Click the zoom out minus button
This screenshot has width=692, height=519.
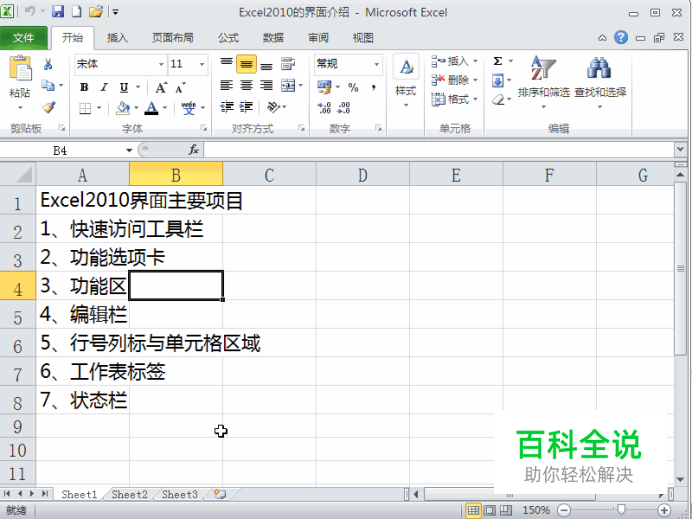[564, 511]
